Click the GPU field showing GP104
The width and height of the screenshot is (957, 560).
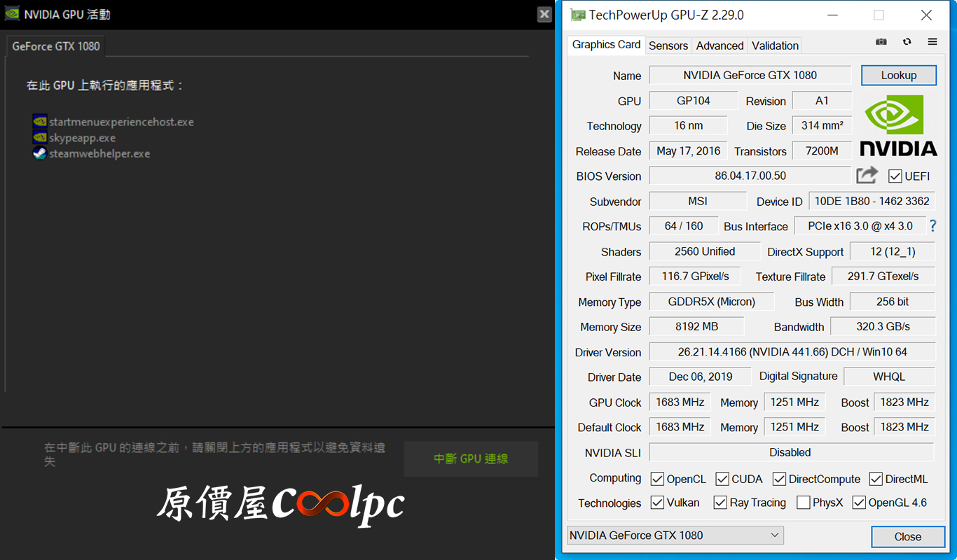pyautogui.click(x=694, y=101)
